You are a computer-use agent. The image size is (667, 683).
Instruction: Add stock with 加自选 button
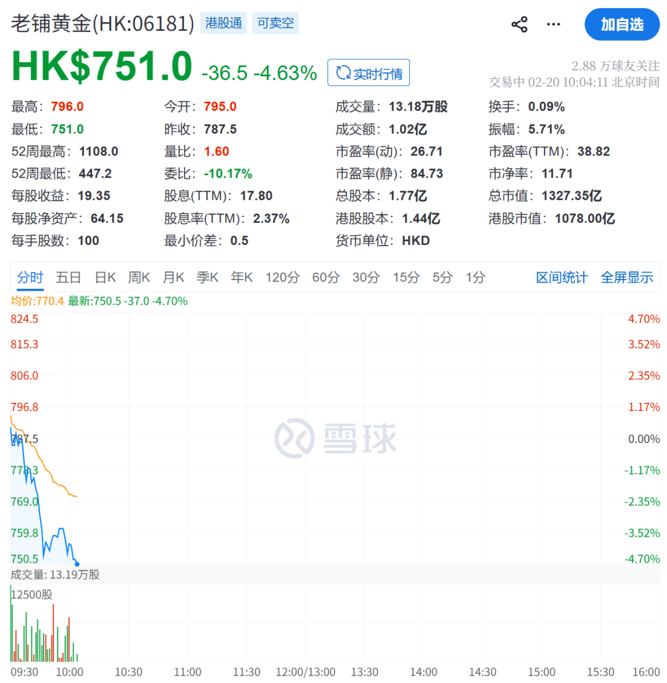pyautogui.click(x=622, y=24)
